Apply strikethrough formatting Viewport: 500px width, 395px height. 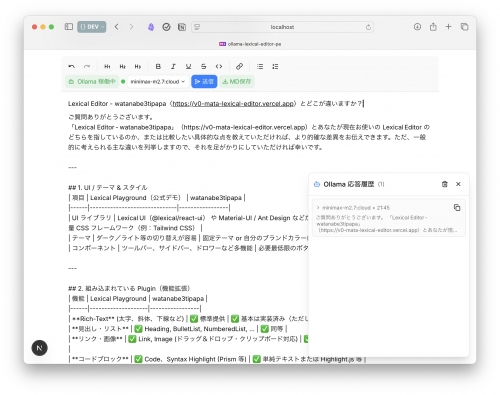pos(203,67)
